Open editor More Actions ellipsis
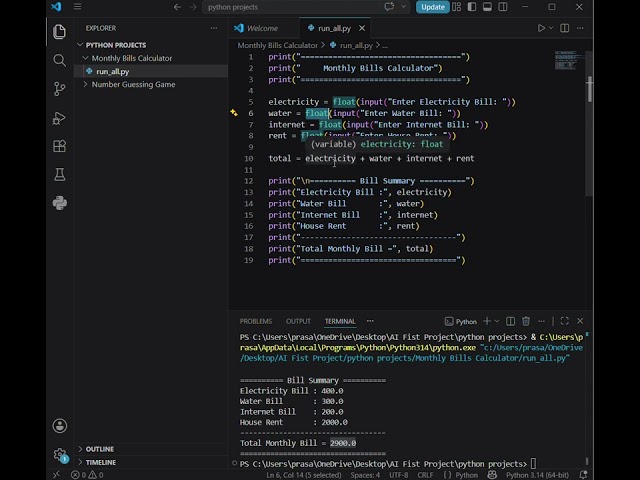 point(580,28)
